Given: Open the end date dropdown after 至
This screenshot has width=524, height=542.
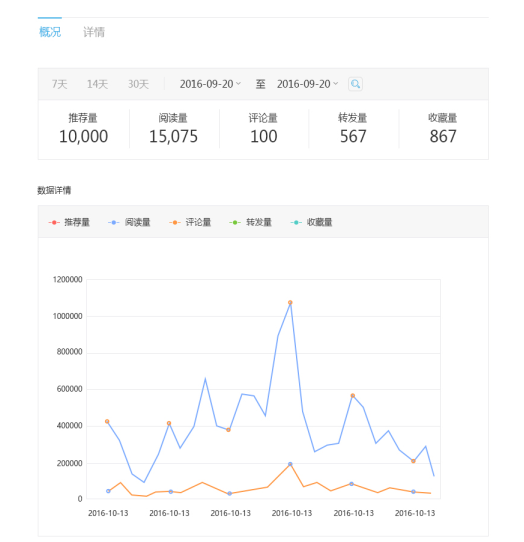Looking at the screenshot, I should click(307, 84).
